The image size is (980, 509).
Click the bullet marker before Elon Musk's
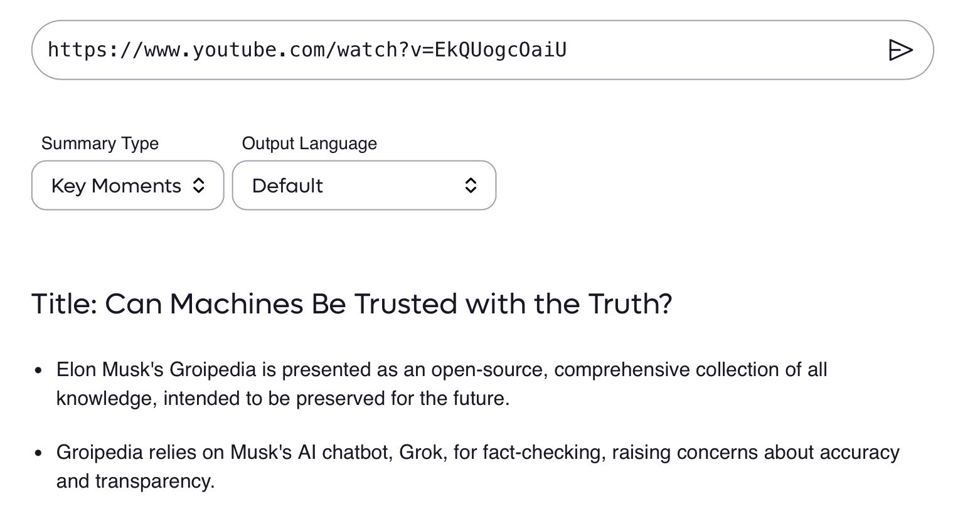39,370
